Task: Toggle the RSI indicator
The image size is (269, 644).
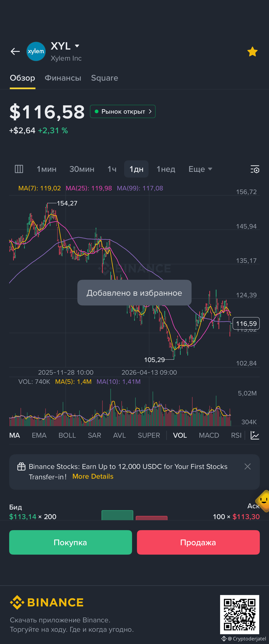Action: tap(236, 435)
